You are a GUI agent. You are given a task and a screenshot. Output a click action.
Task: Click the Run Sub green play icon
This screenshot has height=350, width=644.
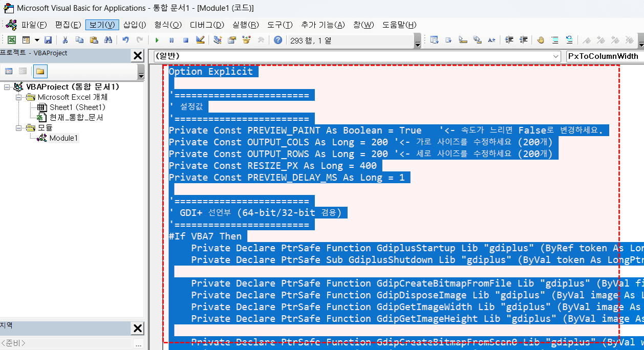tap(157, 40)
